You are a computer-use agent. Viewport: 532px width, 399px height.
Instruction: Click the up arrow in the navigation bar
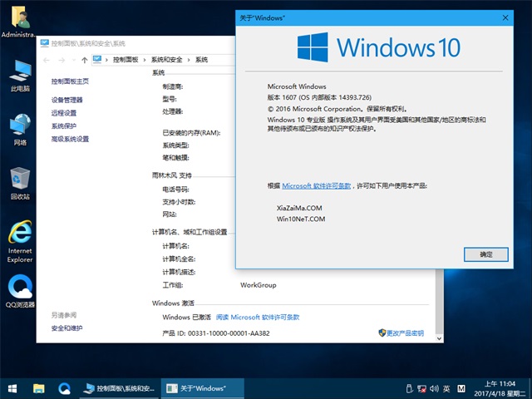pos(84,60)
